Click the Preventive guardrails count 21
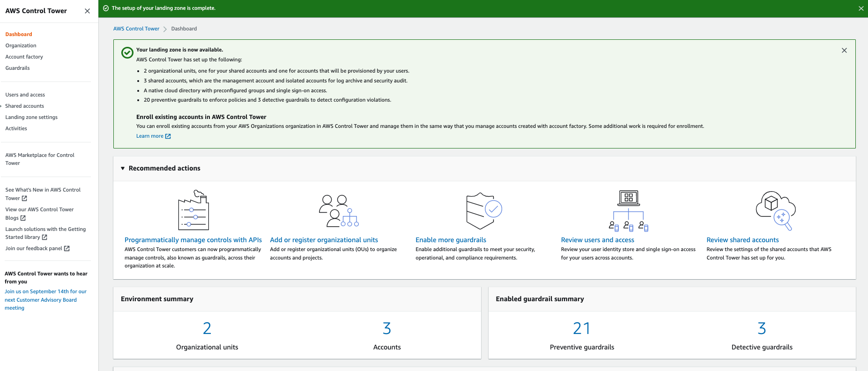This screenshot has width=868, height=371. (x=582, y=328)
